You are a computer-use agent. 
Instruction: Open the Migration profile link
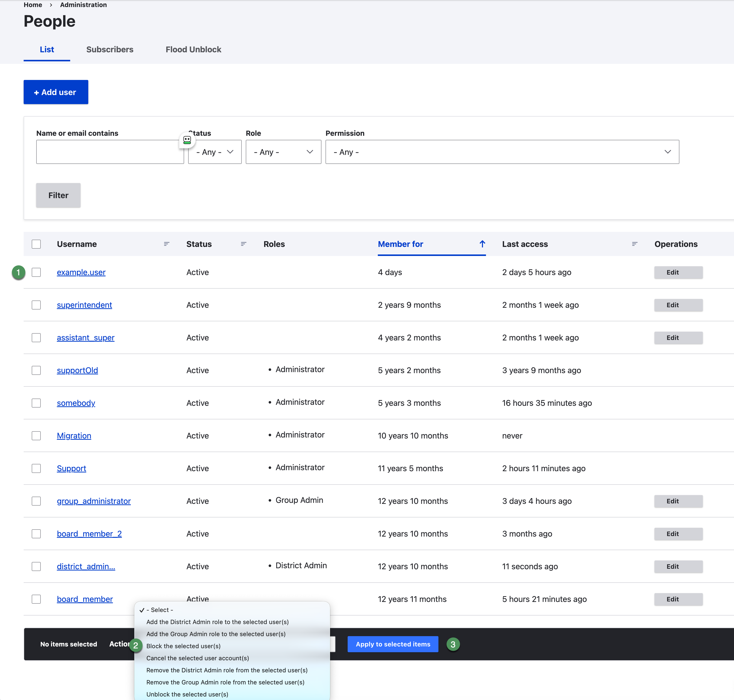pyautogui.click(x=74, y=436)
